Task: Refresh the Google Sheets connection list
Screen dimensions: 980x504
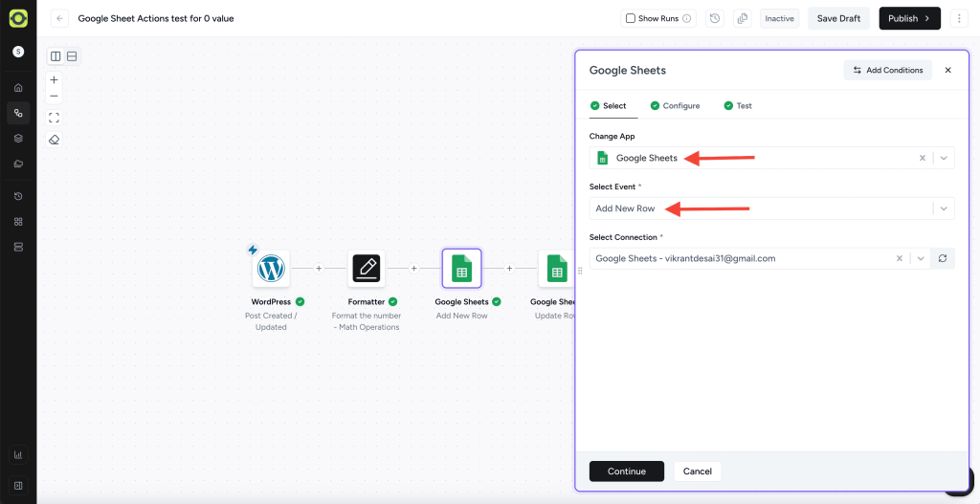Action: (943, 258)
